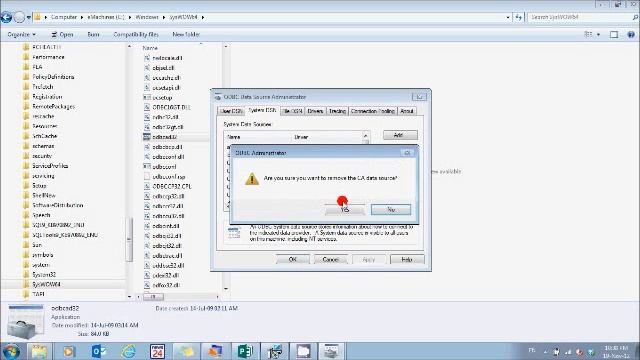The width and height of the screenshot is (640, 360).
Task: Toggle the preview pane icon
Action: 613,35
